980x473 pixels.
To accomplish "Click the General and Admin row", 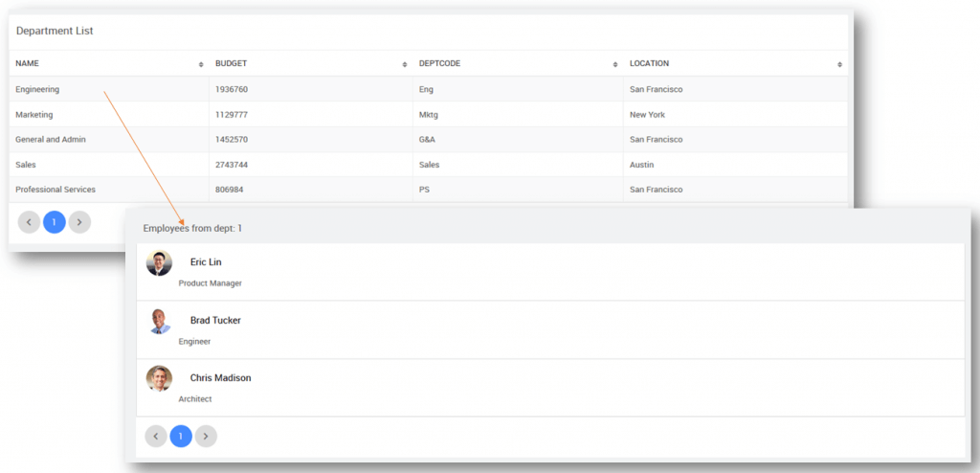I will click(51, 140).
